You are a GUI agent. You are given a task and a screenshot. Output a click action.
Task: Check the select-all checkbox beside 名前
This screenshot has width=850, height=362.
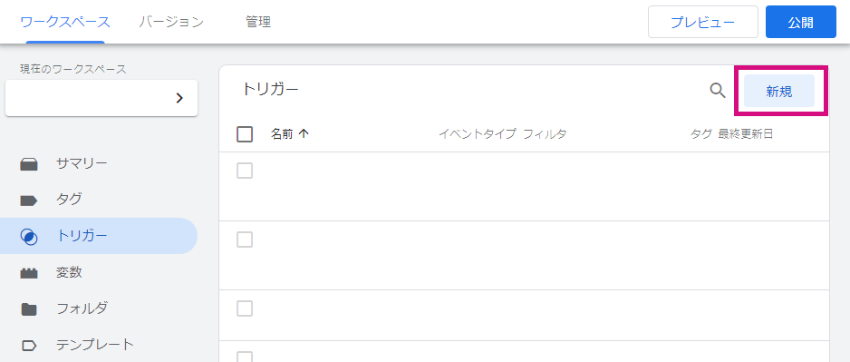coord(245,134)
